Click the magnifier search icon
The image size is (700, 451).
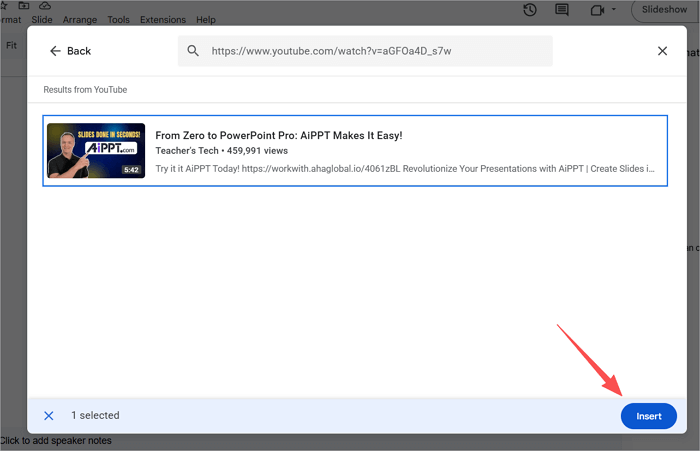click(x=193, y=51)
